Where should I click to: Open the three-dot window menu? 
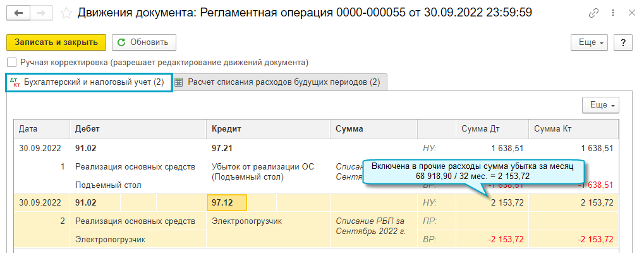tap(612, 13)
